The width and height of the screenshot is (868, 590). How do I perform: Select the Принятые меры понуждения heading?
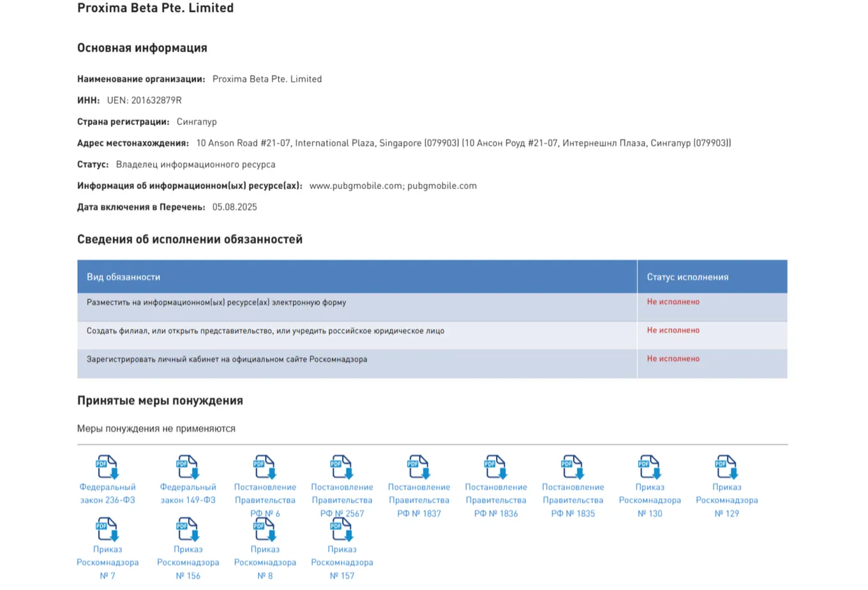tap(160, 401)
